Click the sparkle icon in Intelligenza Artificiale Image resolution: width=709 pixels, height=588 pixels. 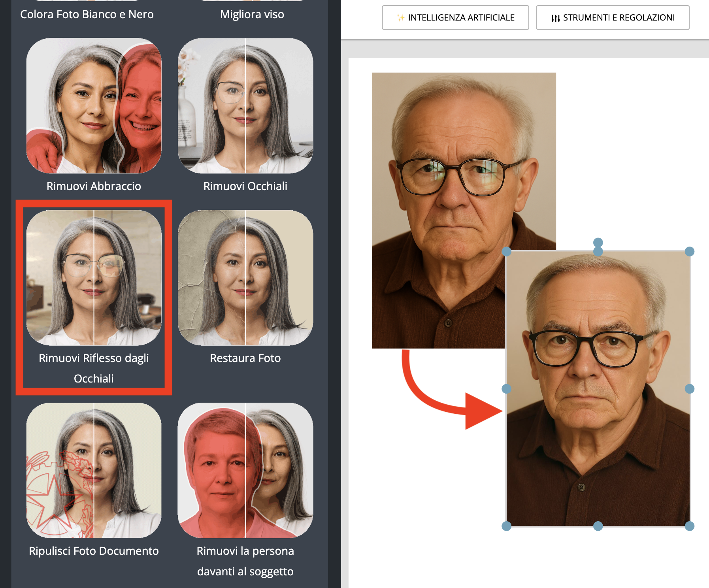tap(401, 17)
